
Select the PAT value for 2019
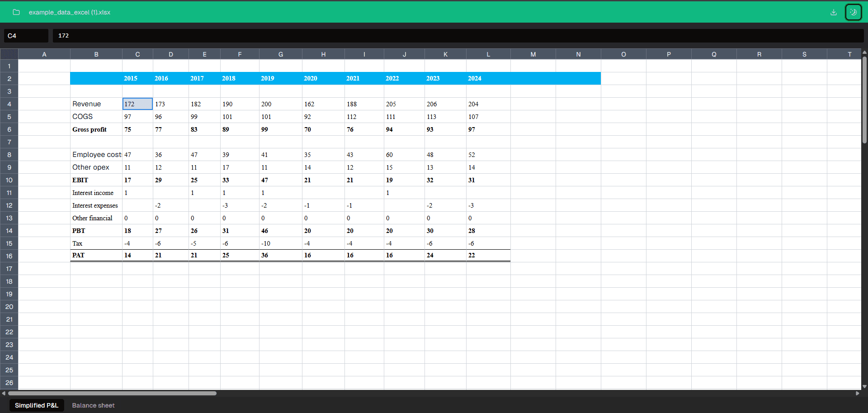point(280,256)
